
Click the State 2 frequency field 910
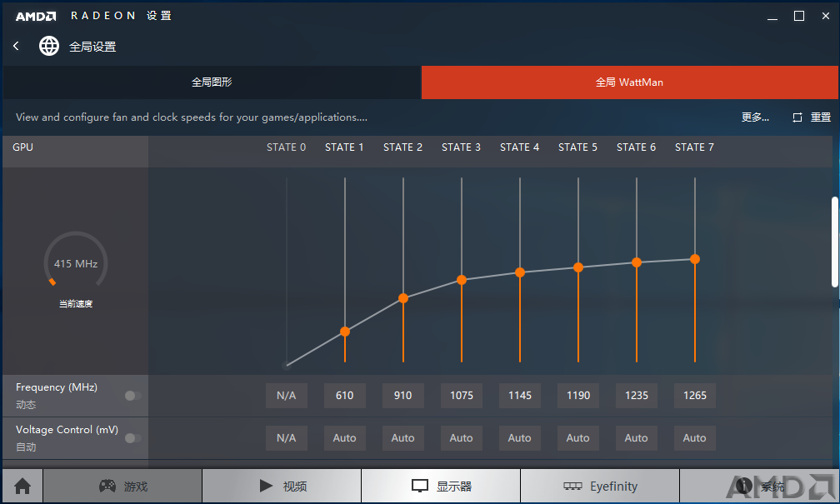pos(403,396)
